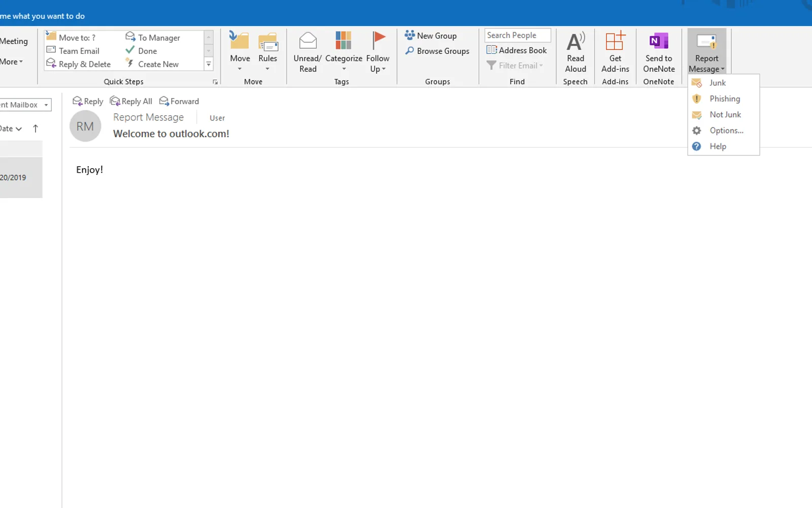This screenshot has height=508, width=812.
Task: Mark message Unread/Read
Action: [x=308, y=52]
